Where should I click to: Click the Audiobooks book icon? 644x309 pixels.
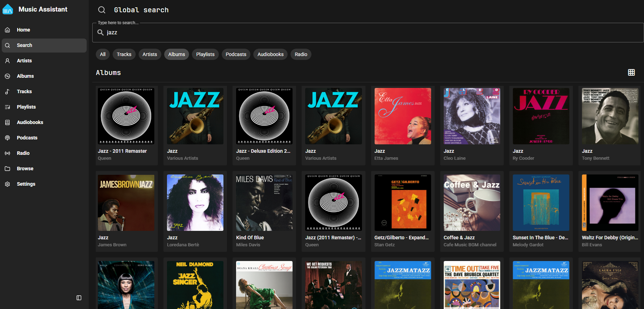pyautogui.click(x=7, y=122)
